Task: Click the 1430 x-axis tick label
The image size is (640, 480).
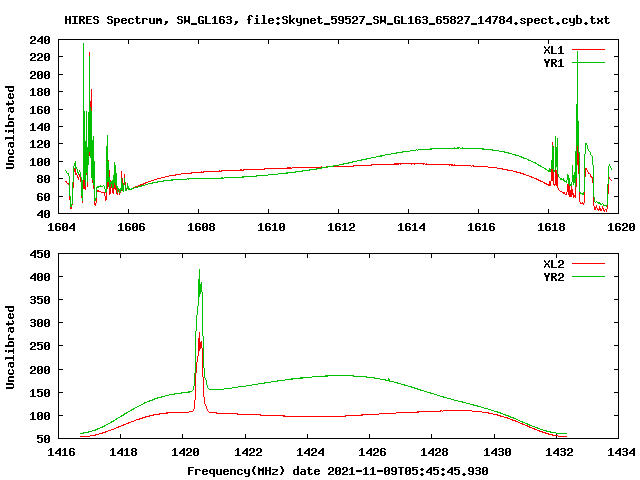Action: pyautogui.click(x=497, y=452)
